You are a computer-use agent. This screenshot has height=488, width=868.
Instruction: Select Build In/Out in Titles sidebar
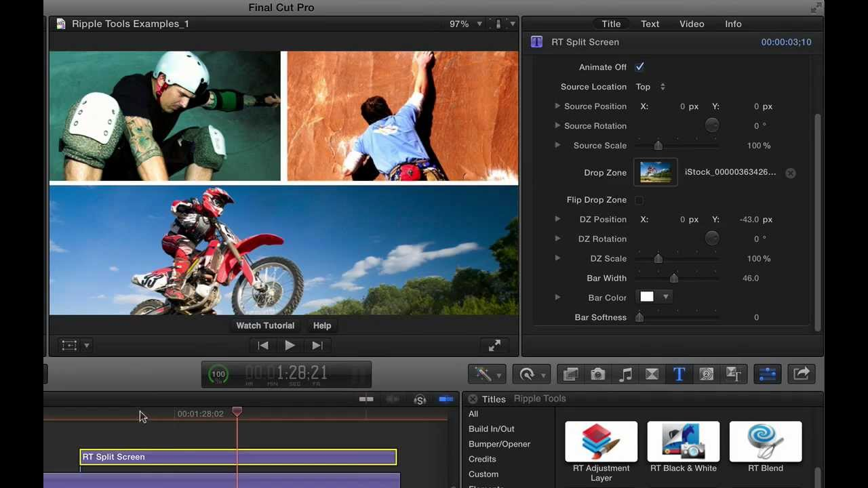coord(491,428)
